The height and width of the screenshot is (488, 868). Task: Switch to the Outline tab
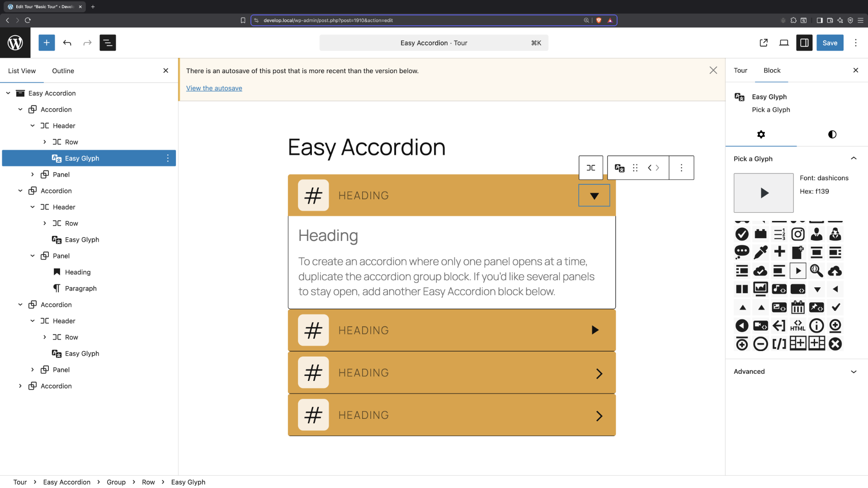click(x=63, y=71)
